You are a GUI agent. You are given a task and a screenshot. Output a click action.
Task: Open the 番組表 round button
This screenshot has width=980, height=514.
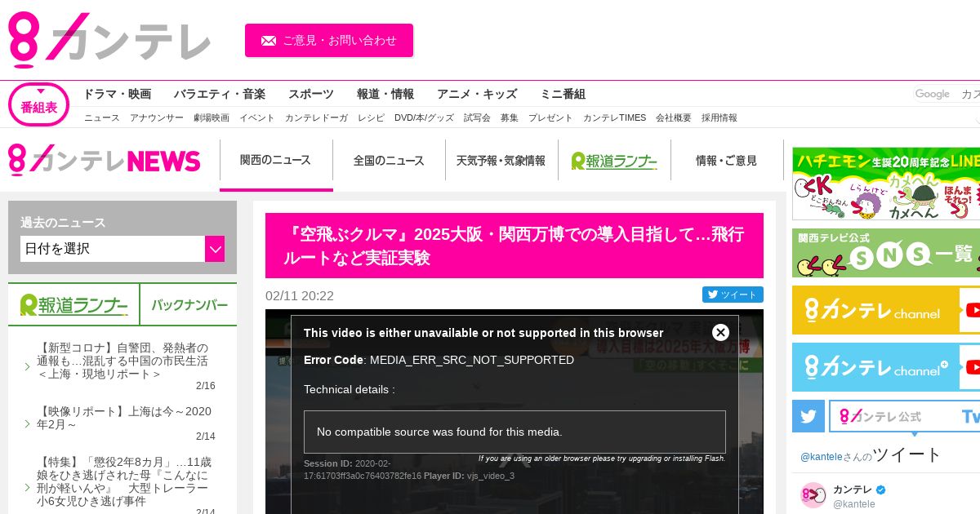pos(38,105)
